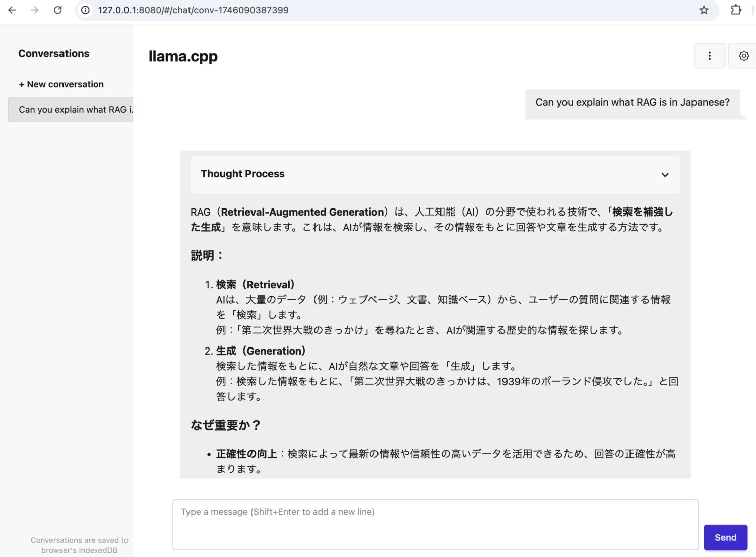
Task: Click the address bar URL
Action: [193, 10]
